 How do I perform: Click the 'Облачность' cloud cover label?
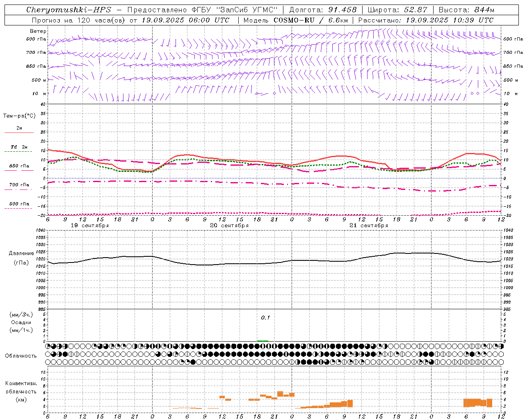click(x=21, y=356)
